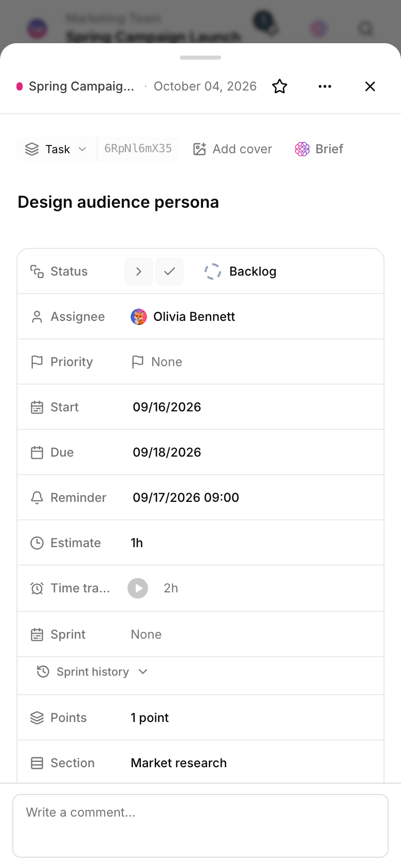
Task: Click the Sprint calendar icon
Action: [37, 635]
